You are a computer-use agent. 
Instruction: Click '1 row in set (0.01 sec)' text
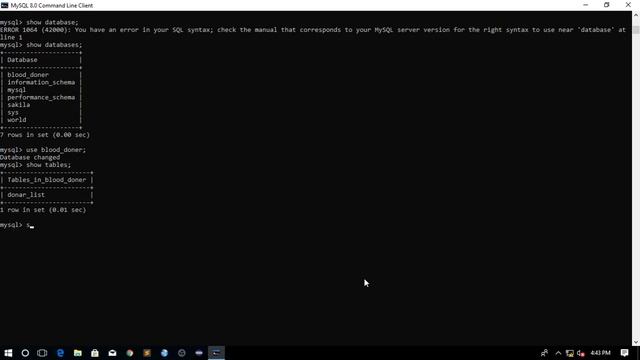(x=43, y=210)
